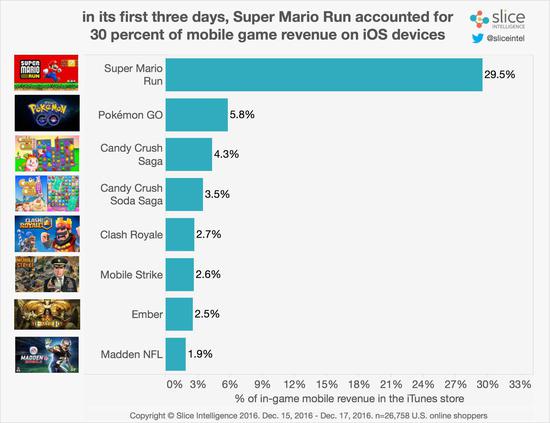Select the Clash Royale game thumbnail

(x=47, y=234)
